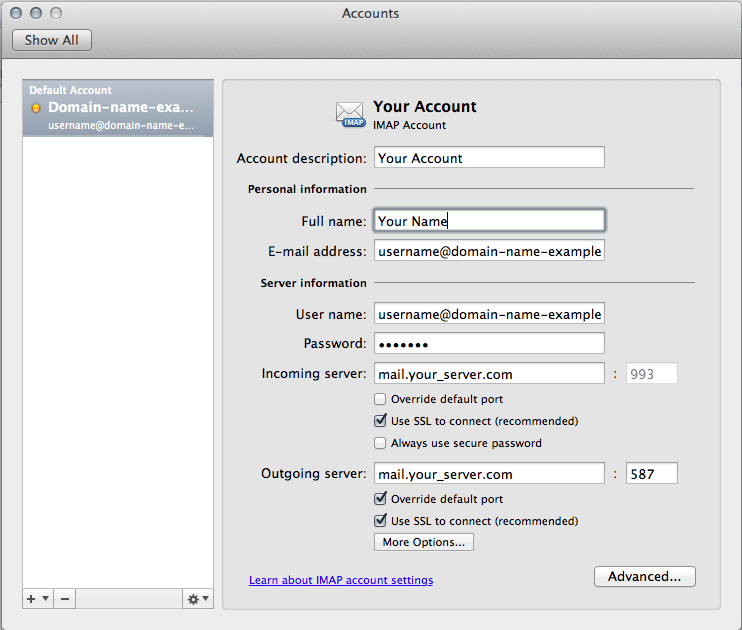Click the add account plus button

click(31, 598)
